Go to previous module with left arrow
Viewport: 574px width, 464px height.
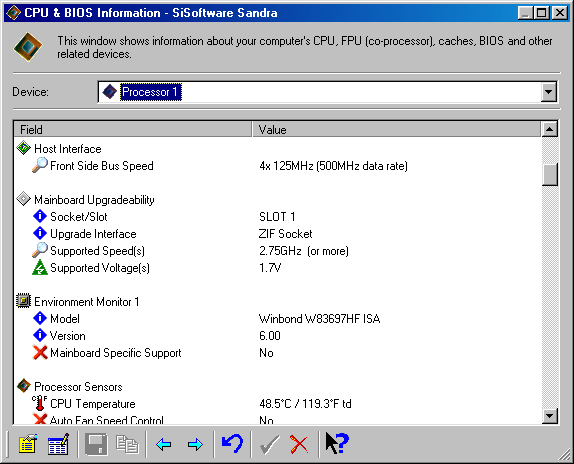pos(163,445)
